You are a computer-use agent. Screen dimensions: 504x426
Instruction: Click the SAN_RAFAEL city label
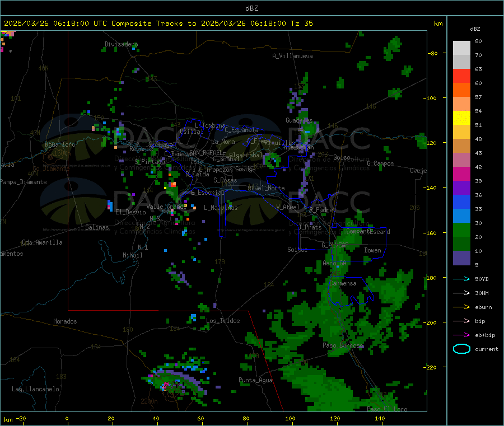pyautogui.click(x=206, y=152)
